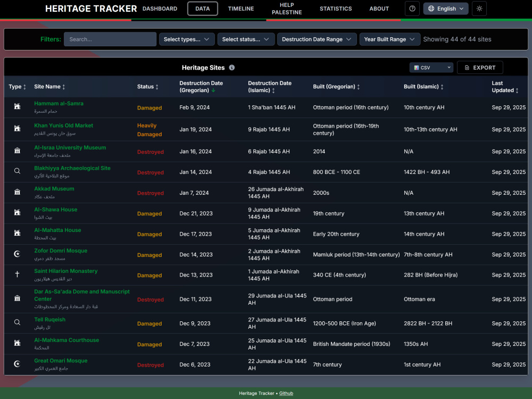Open Al-Israa University Museum link
The height and width of the screenshot is (399, 532).
pos(70,147)
